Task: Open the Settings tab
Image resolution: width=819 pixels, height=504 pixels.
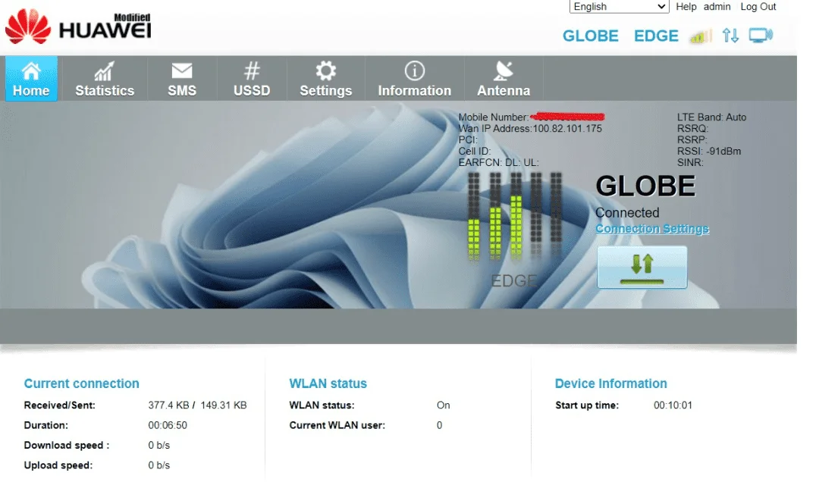Action: pyautogui.click(x=326, y=78)
